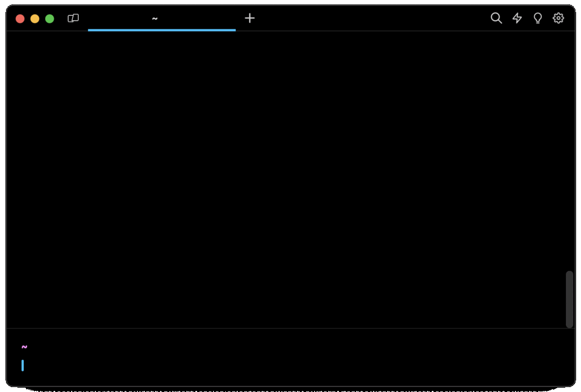
Task: Click empty title bar space beside plus
Action: [x=370, y=18]
